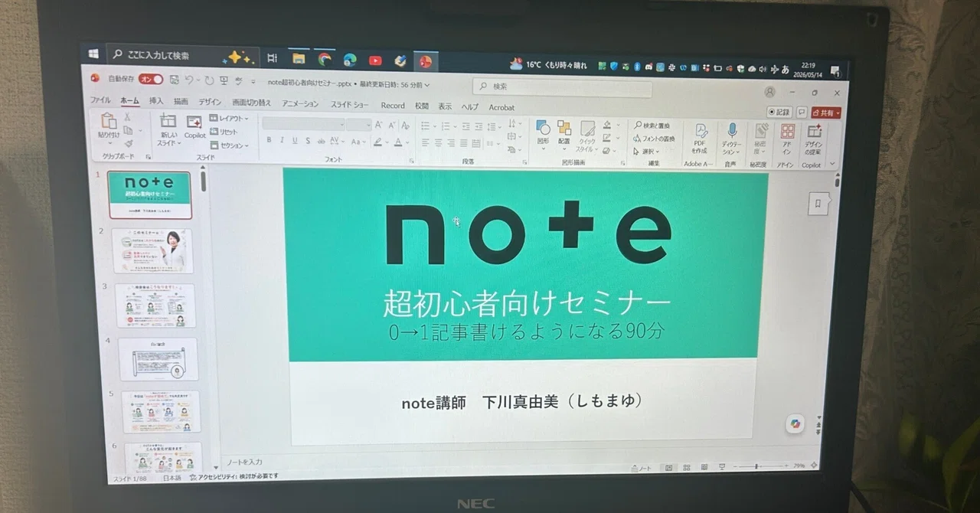
Task: Open the ファイル menu tab
Action: (100, 101)
